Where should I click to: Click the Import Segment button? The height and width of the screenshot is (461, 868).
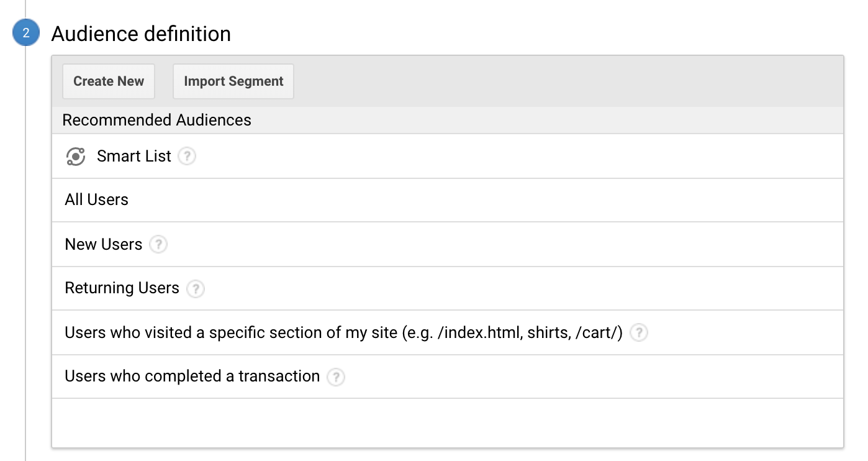[x=233, y=81]
